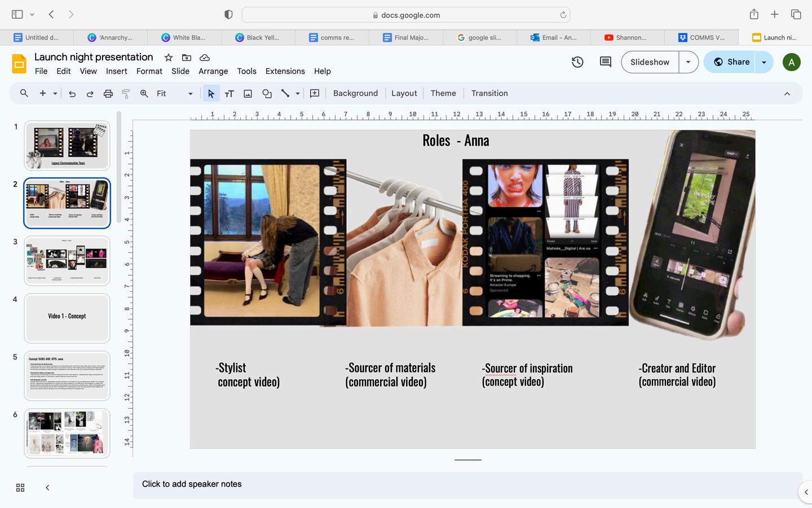The image size is (812, 508).
Task: Select the Video 1 - Concept slide thumbnail
Action: (x=67, y=318)
